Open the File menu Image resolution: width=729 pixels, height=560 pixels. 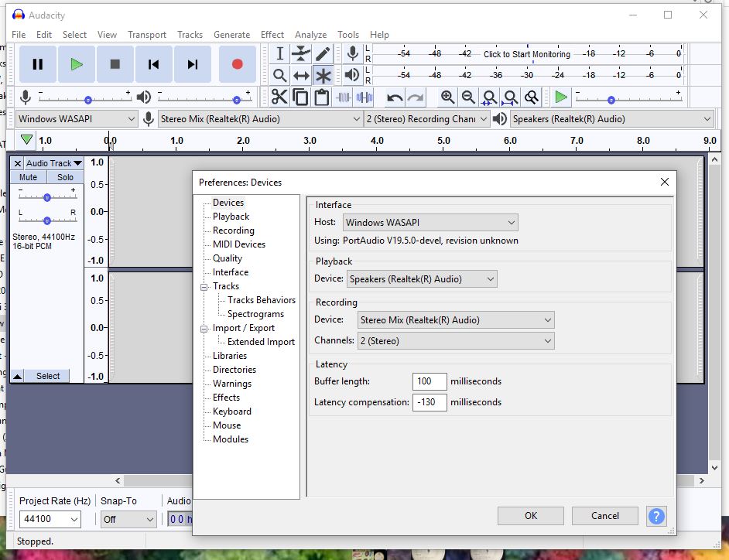pyautogui.click(x=19, y=34)
